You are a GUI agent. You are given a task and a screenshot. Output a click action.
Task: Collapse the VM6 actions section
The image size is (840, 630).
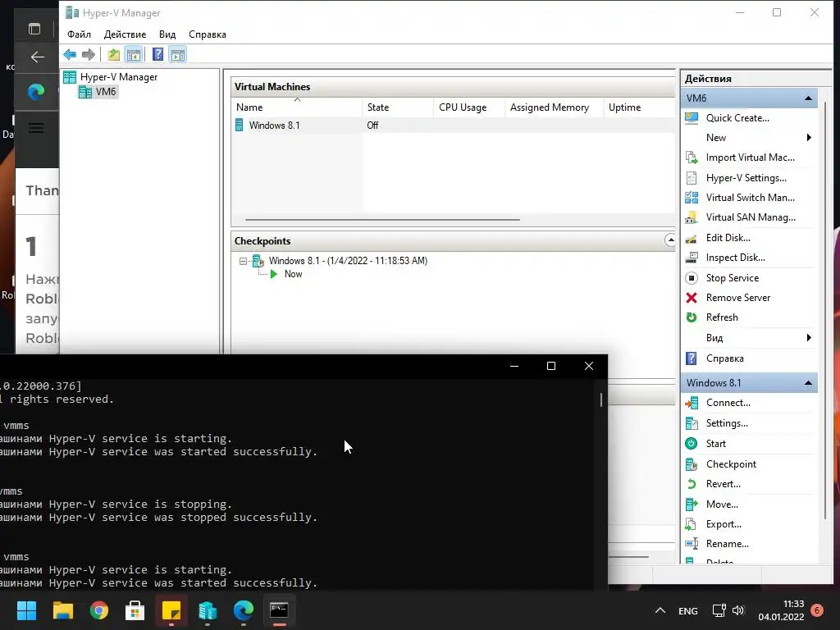(808, 98)
